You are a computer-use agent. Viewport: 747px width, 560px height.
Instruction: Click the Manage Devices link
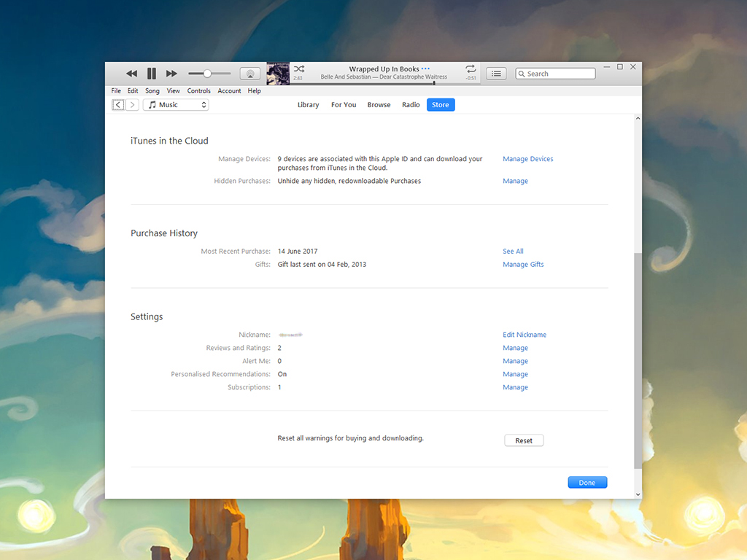pyautogui.click(x=527, y=159)
